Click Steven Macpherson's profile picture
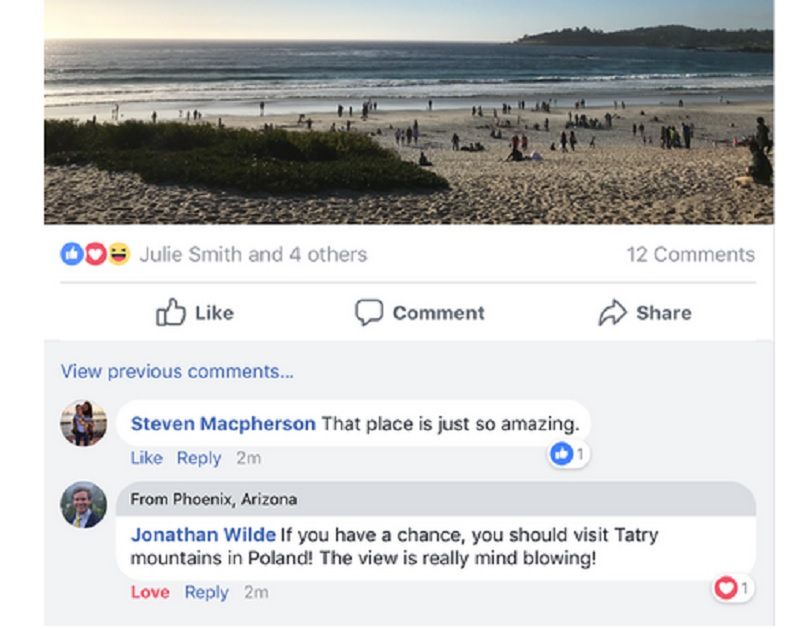The image size is (800, 629). [x=84, y=423]
